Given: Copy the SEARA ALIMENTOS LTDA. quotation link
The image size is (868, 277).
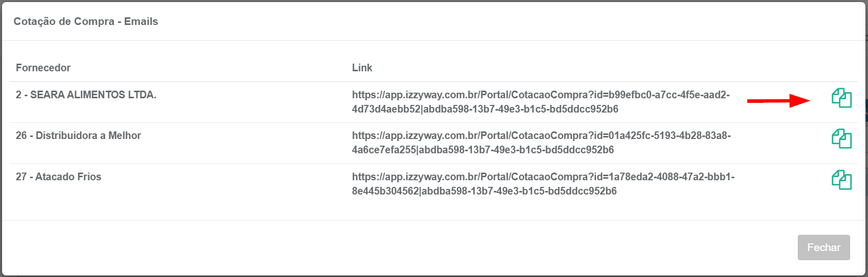Looking at the screenshot, I should point(842,98).
